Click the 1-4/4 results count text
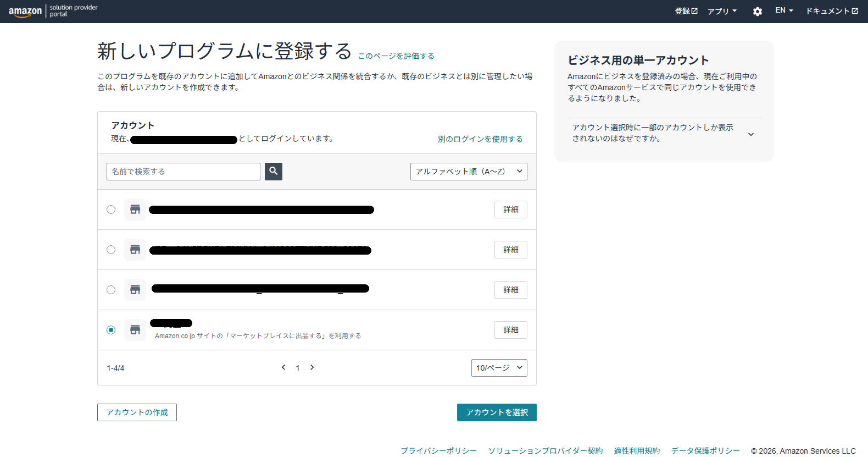Image resolution: width=868 pixels, height=457 pixels. [115, 368]
